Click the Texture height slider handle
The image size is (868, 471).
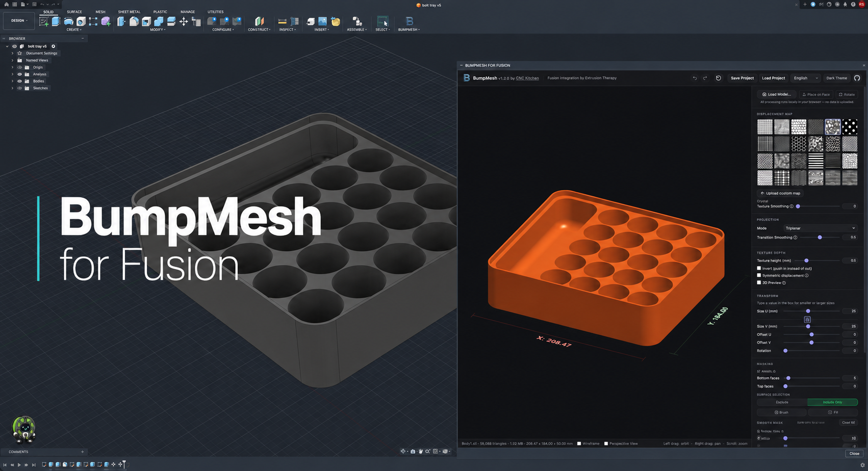pos(806,260)
